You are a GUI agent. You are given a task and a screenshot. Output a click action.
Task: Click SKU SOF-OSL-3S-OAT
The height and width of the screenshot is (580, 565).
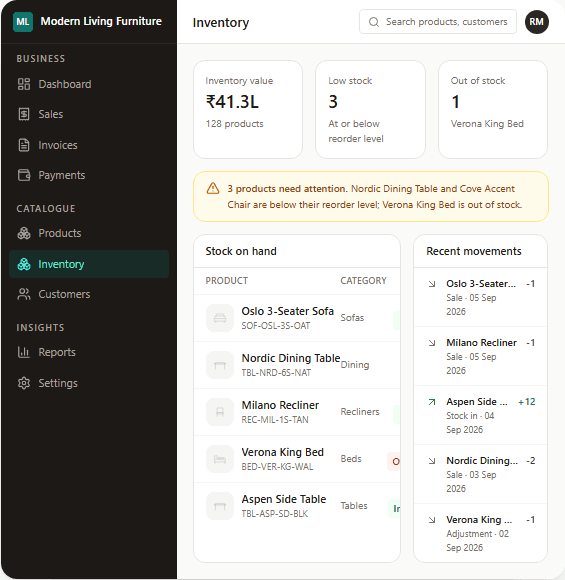pos(276,326)
